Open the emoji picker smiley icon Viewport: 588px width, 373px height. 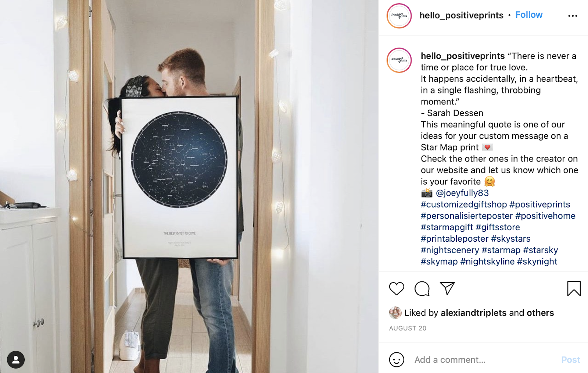click(397, 360)
